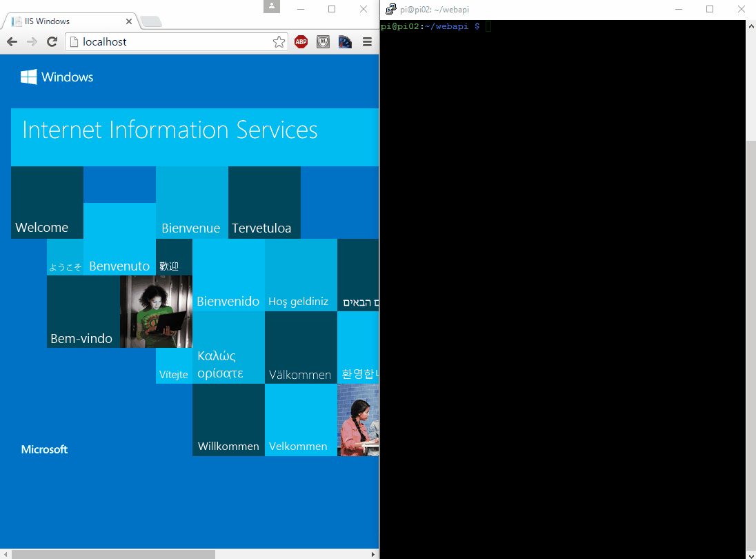
Task: Close the IIS Windows tab
Action: 130,21
